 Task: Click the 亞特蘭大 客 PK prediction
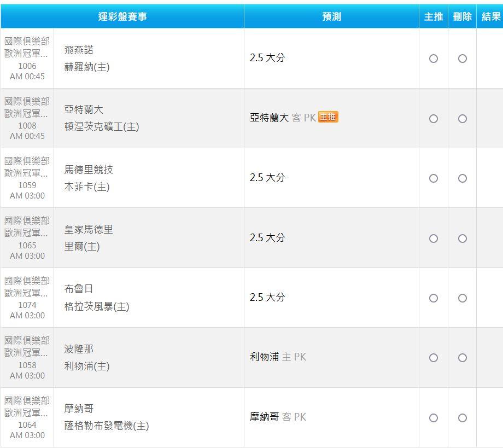[283, 118]
